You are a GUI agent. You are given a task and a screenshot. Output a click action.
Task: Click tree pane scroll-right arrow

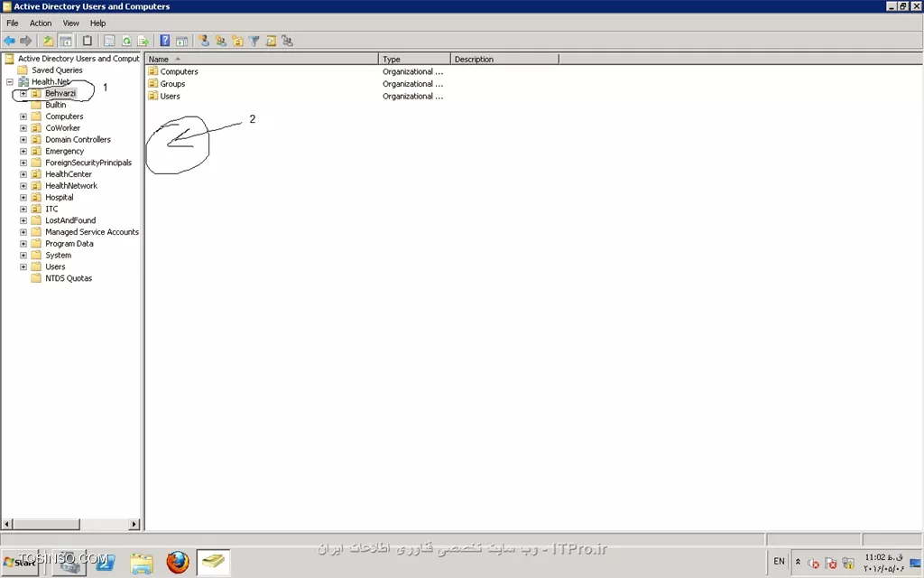(x=134, y=524)
